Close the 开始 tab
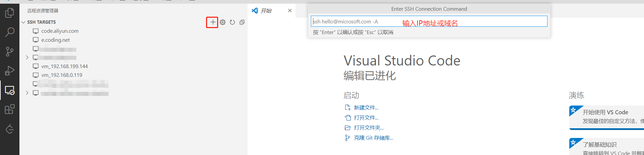 coord(290,11)
